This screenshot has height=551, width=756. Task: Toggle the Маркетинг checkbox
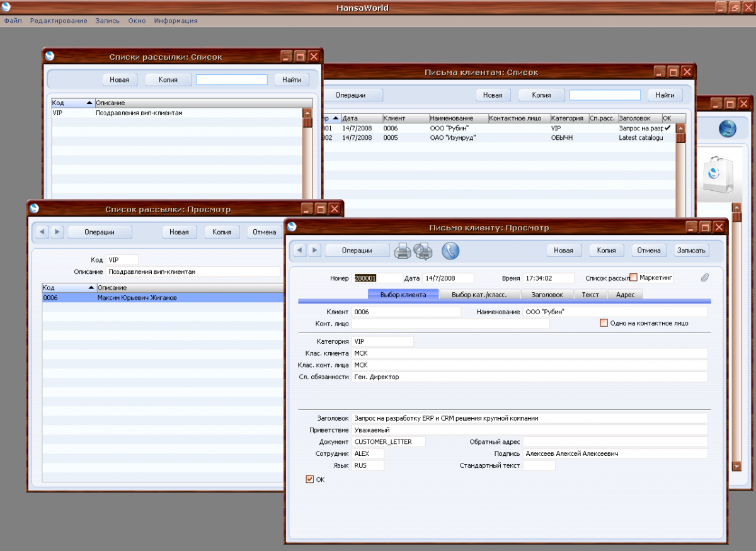(634, 278)
